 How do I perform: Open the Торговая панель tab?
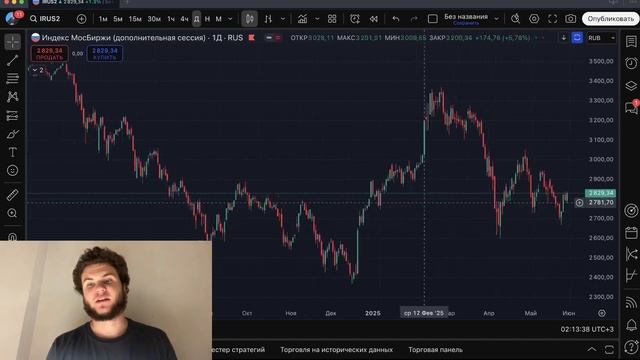point(435,350)
